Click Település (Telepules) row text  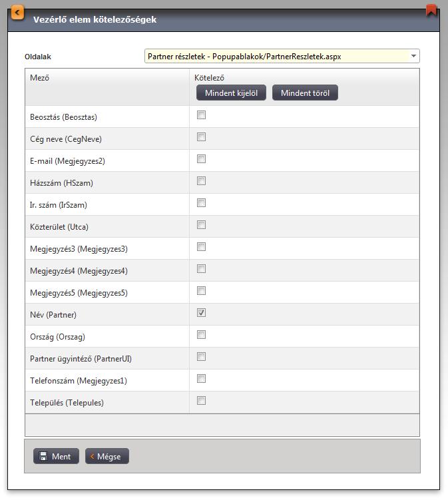click(67, 403)
